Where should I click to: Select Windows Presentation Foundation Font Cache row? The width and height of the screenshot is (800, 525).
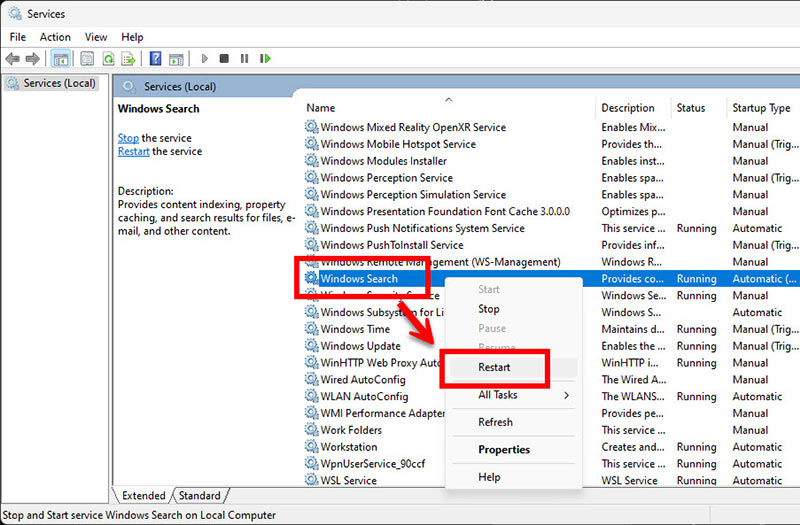click(551, 211)
